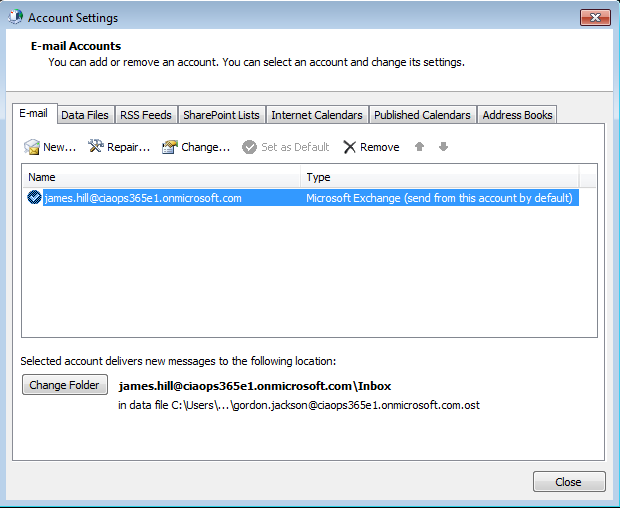Switch to the Address Books tab
Image resolution: width=620 pixels, height=508 pixels.
tap(517, 115)
